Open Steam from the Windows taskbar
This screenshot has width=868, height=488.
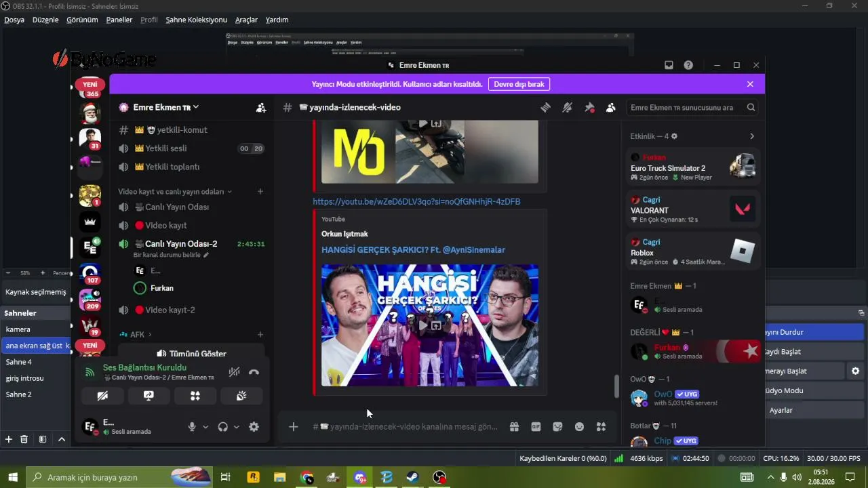(412, 477)
